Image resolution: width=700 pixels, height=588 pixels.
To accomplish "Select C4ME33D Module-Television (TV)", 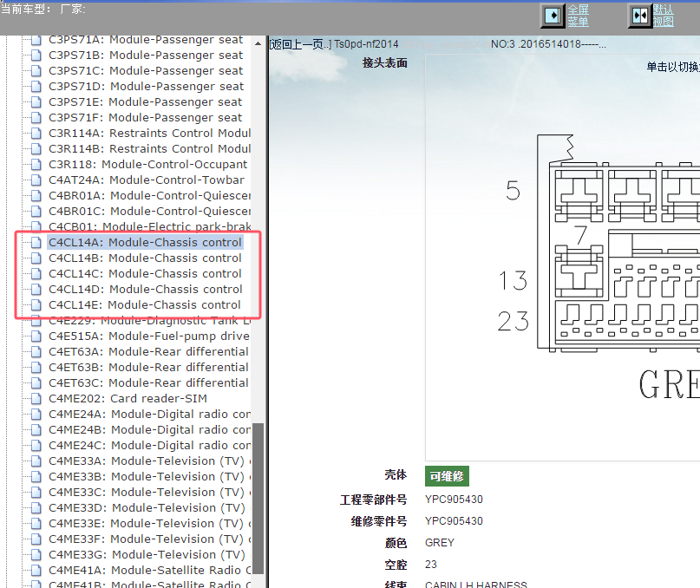I will pos(149,508).
